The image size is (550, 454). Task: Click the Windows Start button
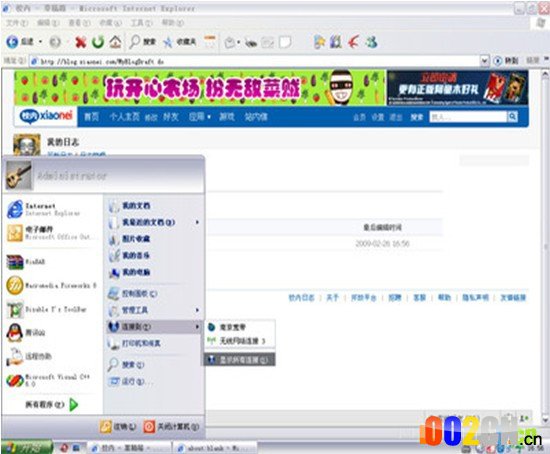(27, 448)
